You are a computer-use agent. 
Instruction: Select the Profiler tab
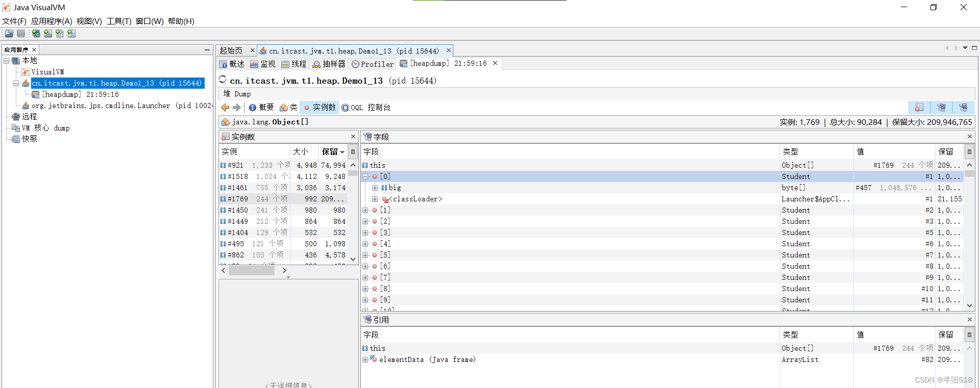coord(373,64)
